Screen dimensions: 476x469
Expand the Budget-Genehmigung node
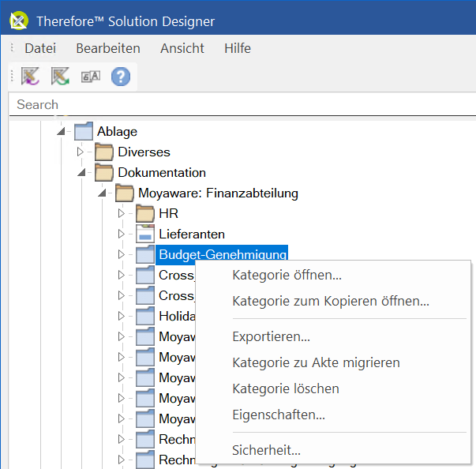(122, 254)
